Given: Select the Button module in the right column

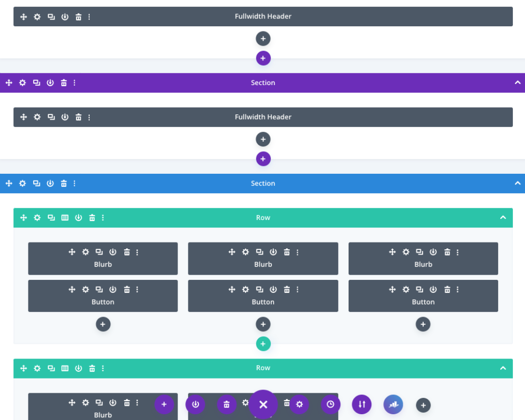Looking at the screenshot, I should (423, 302).
